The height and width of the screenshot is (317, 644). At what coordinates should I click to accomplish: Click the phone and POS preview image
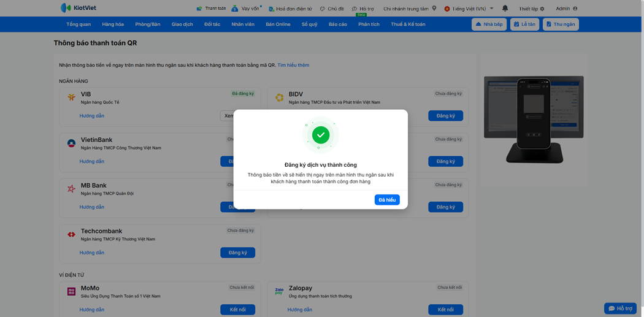[534, 119]
